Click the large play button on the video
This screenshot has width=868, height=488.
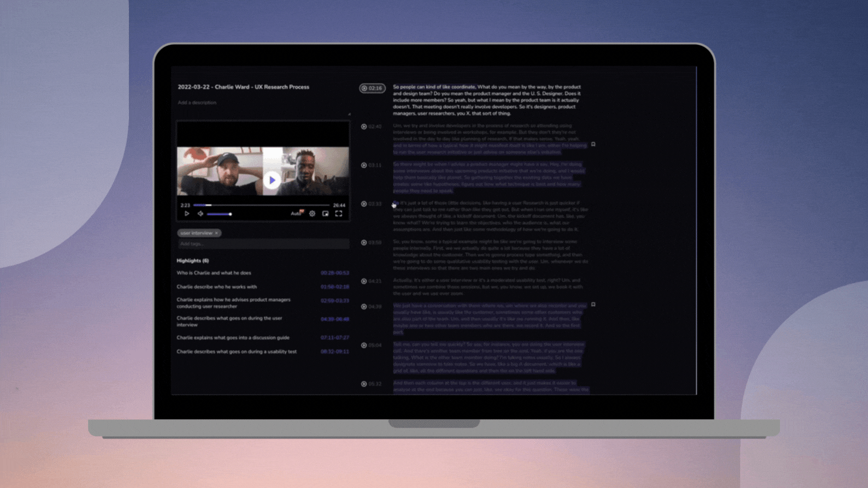(x=272, y=180)
